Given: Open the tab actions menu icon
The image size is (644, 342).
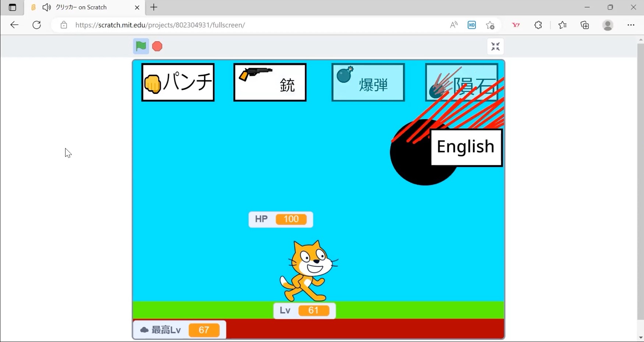Looking at the screenshot, I should coord(13,7).
